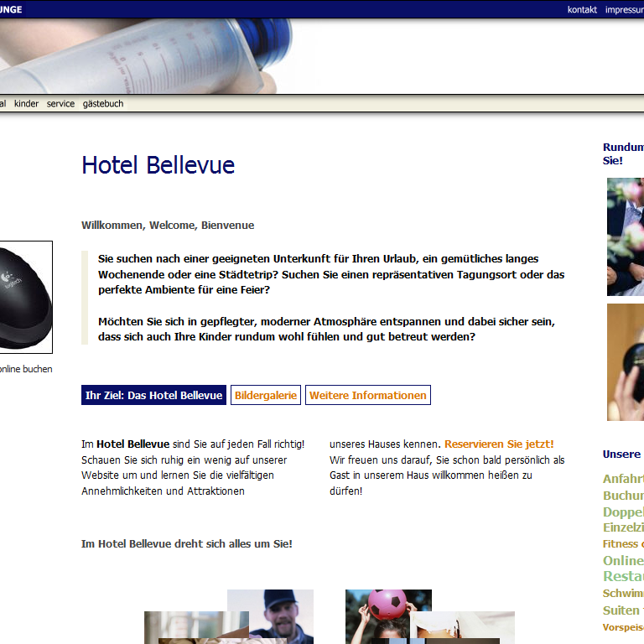Viewport: 644px width, 644px height.
Task: Click the Hotel Bellevue page heading
Action: [x=158, y=165]
